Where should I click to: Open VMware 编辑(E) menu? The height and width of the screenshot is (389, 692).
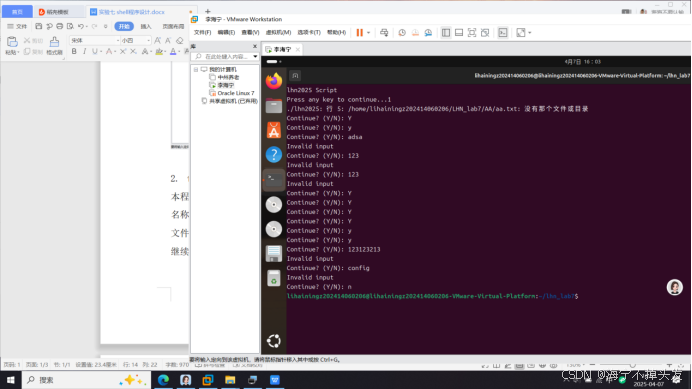226,33
